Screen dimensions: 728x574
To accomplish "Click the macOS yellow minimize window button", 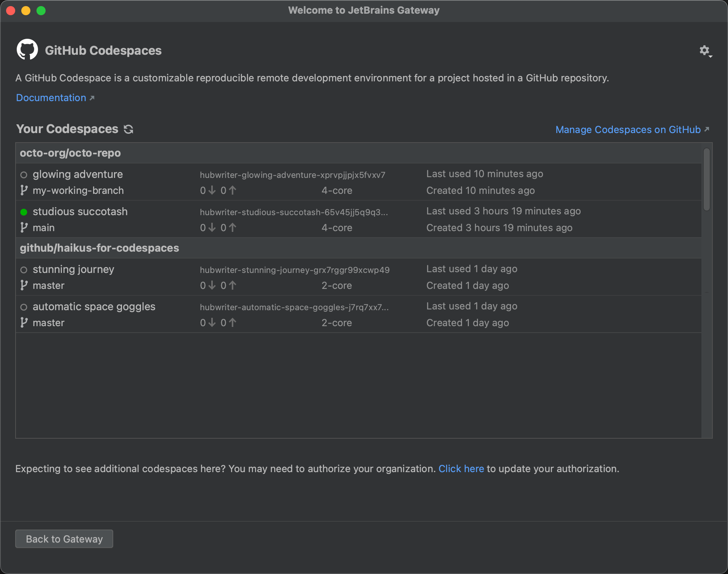I will 26,11.
